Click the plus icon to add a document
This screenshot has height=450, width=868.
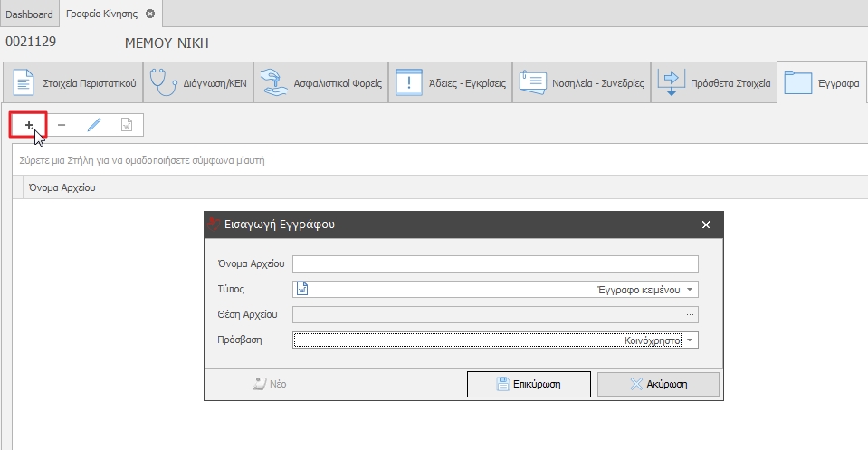(x=29, y=125)
